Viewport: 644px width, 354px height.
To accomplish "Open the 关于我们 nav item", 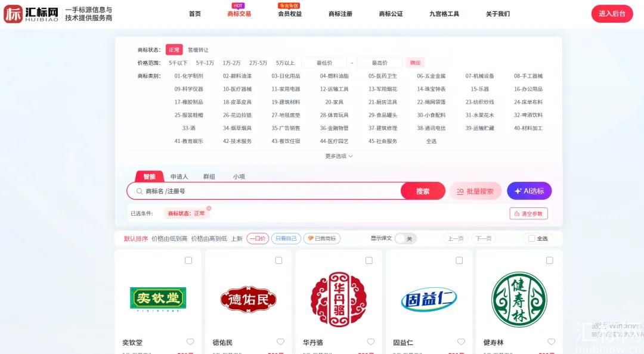I will point(498,14).
